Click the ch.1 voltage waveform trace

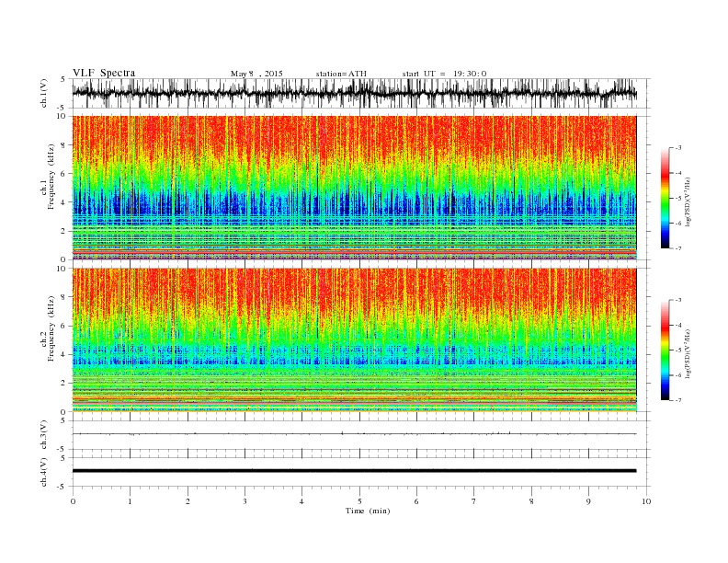click(354, 93)
